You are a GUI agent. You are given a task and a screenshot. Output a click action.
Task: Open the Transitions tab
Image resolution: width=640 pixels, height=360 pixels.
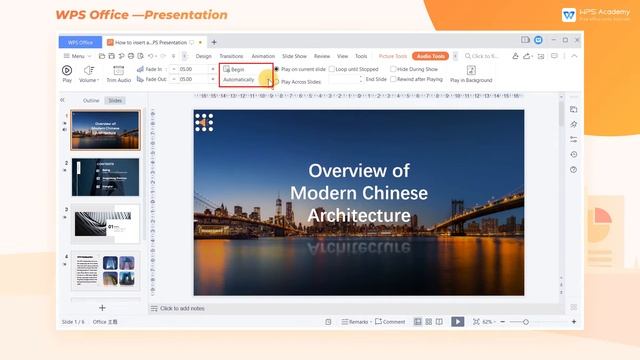click(231, 56)
